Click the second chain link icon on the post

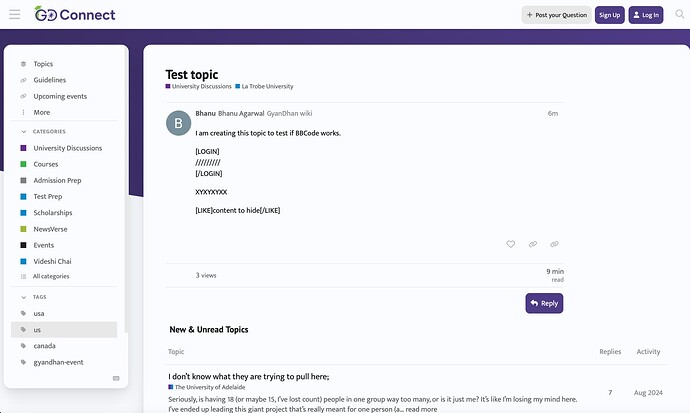click(554, 244)
